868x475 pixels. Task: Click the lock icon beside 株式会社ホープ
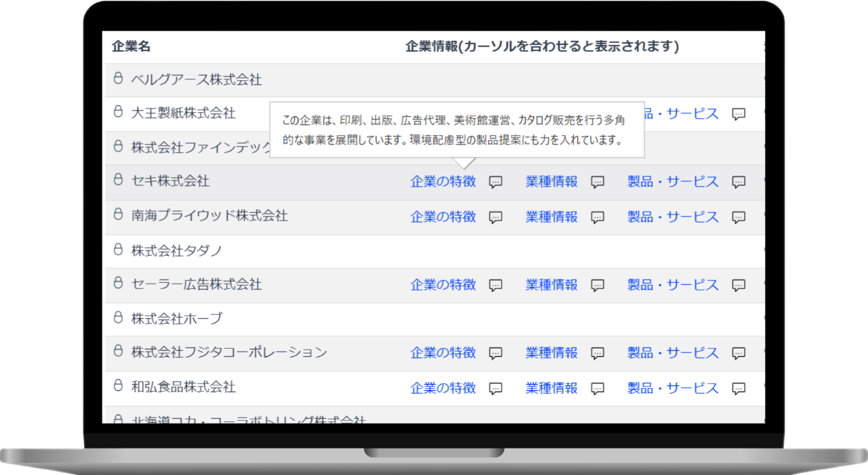118,318
